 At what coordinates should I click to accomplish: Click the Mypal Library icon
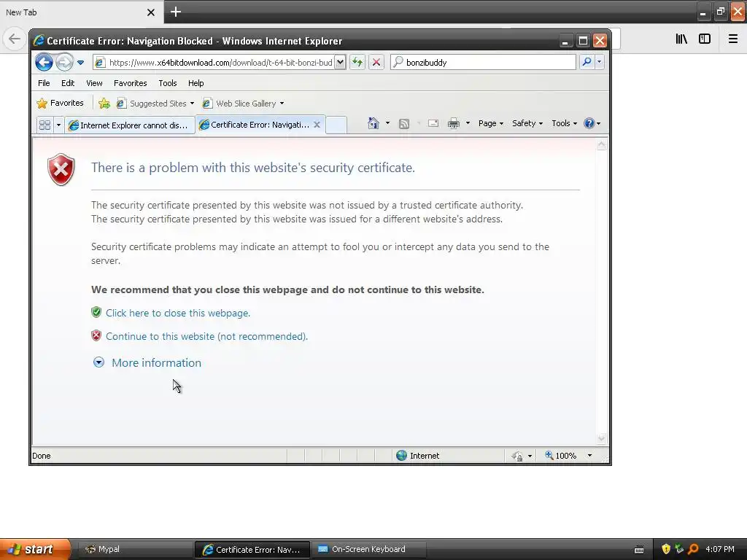coord(681,39)
